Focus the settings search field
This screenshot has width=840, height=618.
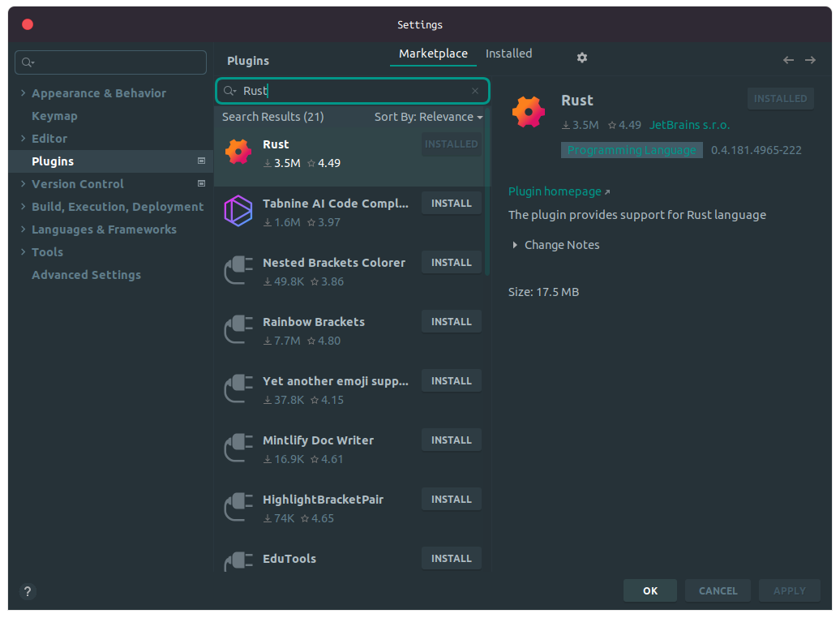click(111, 62)
